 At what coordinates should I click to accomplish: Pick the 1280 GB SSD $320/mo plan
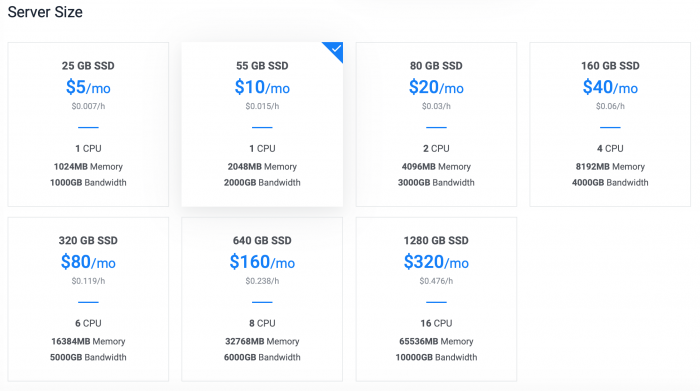(436, 299)
